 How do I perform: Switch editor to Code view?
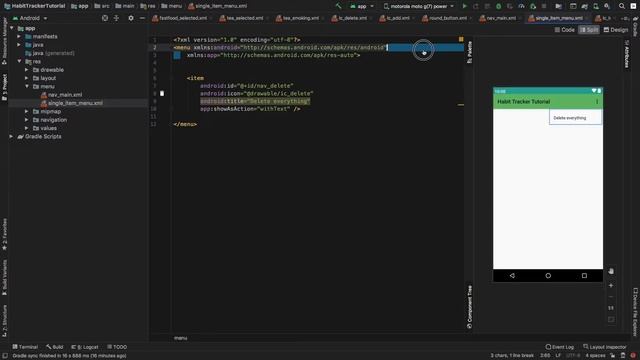(564, 30)
